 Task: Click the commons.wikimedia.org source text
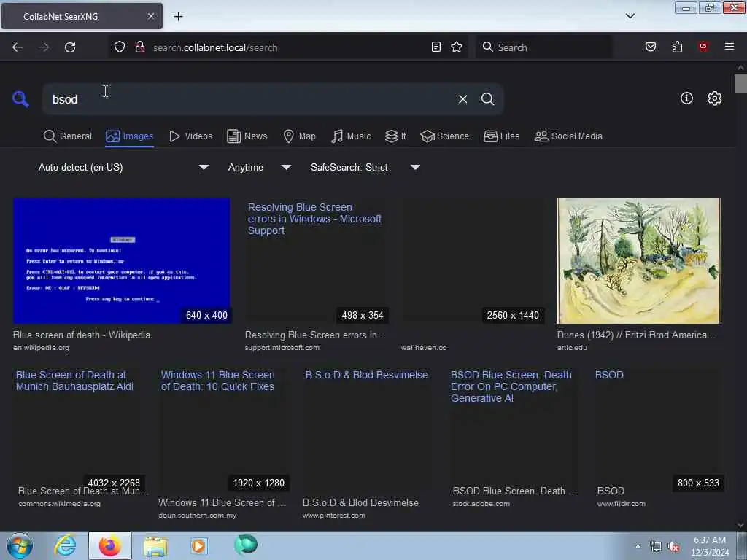(59, 504)
